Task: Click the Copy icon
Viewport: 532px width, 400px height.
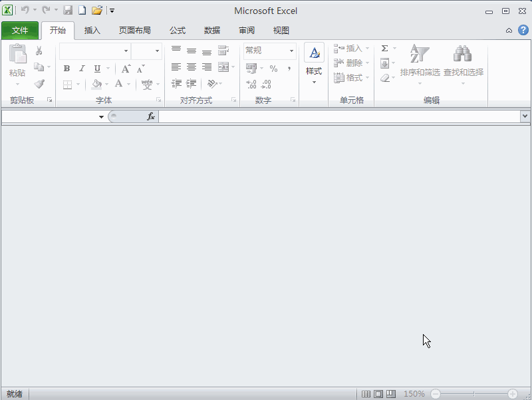Action: click(x=39, y=67)
